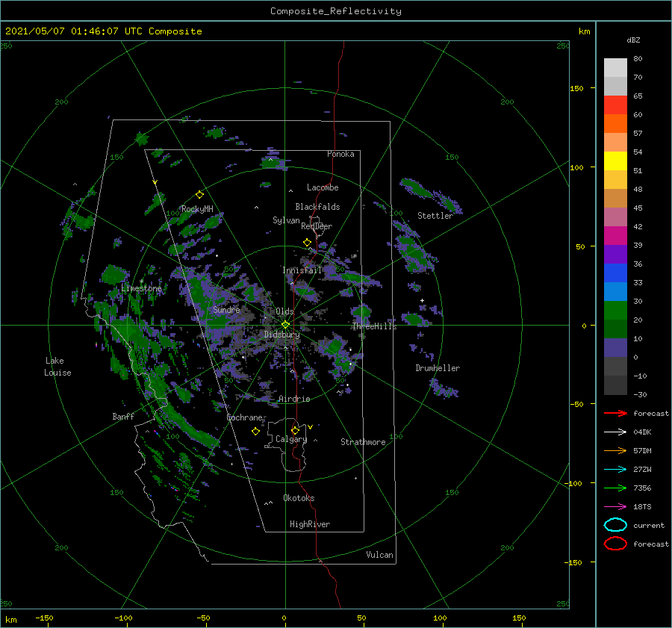Click the green 7356 arrow legend icon
672x628 pixels.
615,488
